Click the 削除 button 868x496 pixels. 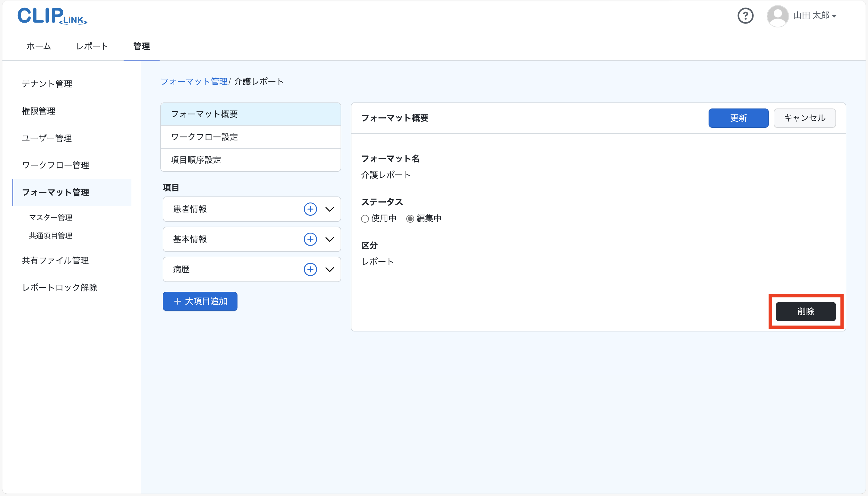coord(805,311)
